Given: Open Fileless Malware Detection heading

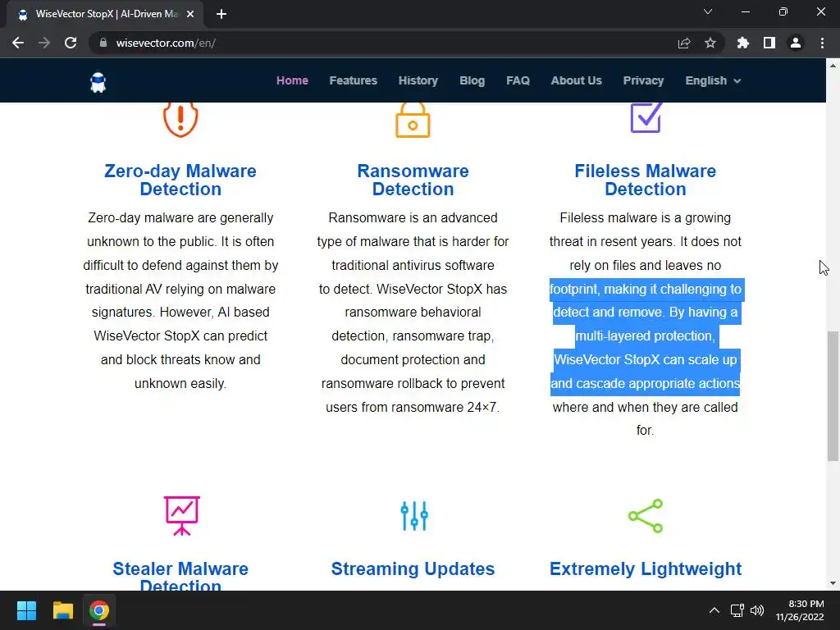Looking at the screenshot, I should 646,180.
